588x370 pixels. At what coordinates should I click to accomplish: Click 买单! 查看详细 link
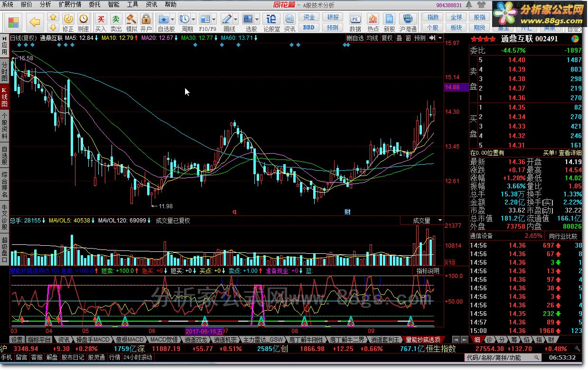point(562,153)
